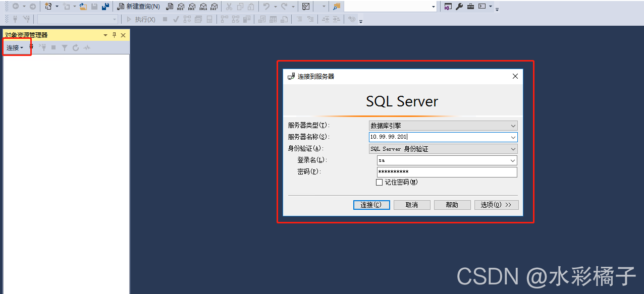Click the 新建查询(N) button

point(138,7)
